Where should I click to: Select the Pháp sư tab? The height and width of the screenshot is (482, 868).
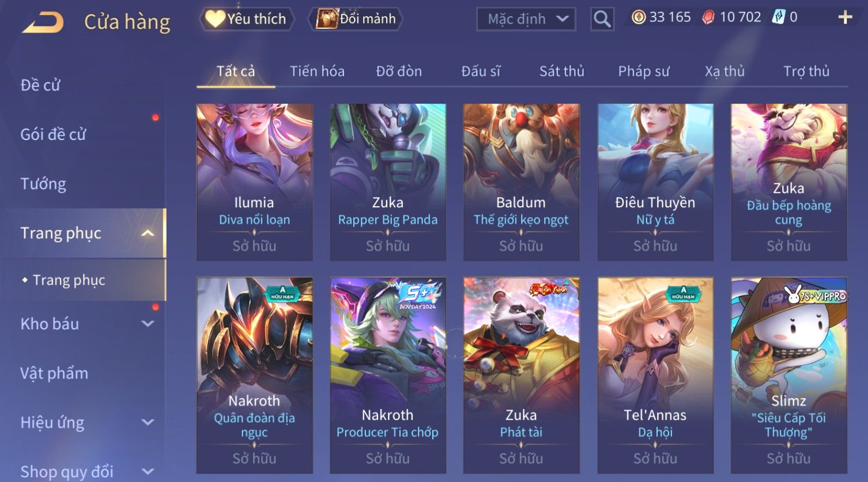click(x=644, y=71)
